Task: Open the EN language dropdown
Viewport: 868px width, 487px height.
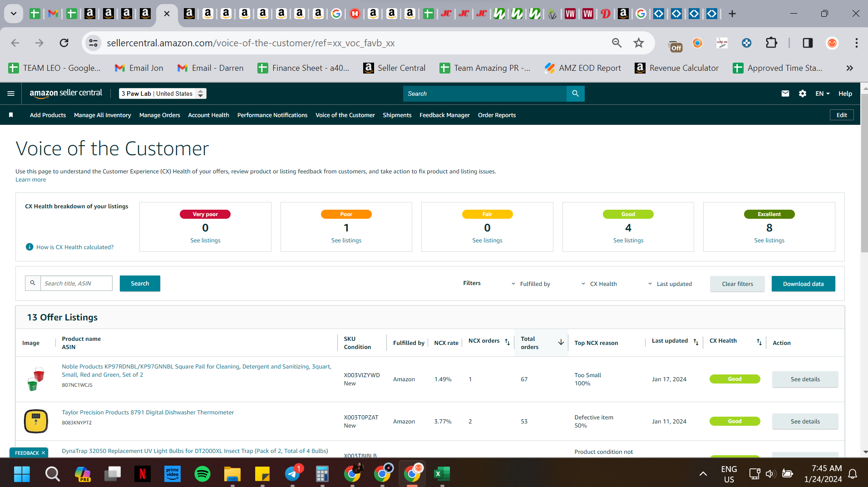Action: (x=823, y=93)
